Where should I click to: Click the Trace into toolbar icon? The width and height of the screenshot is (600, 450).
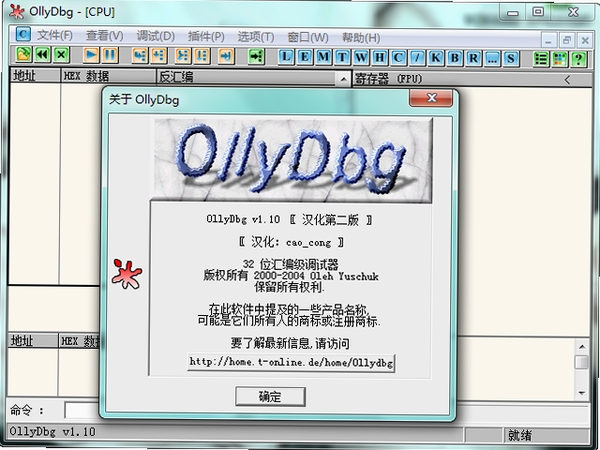tap(183, 56)
